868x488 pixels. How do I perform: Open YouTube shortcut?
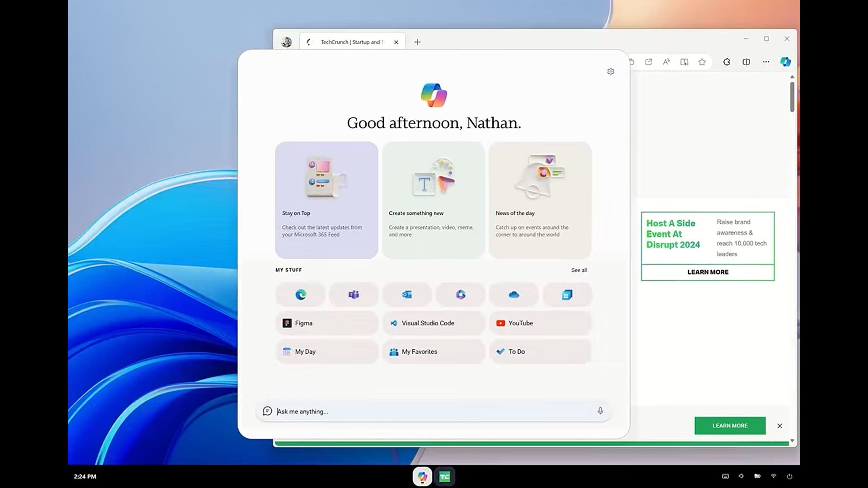pos(540,323)
